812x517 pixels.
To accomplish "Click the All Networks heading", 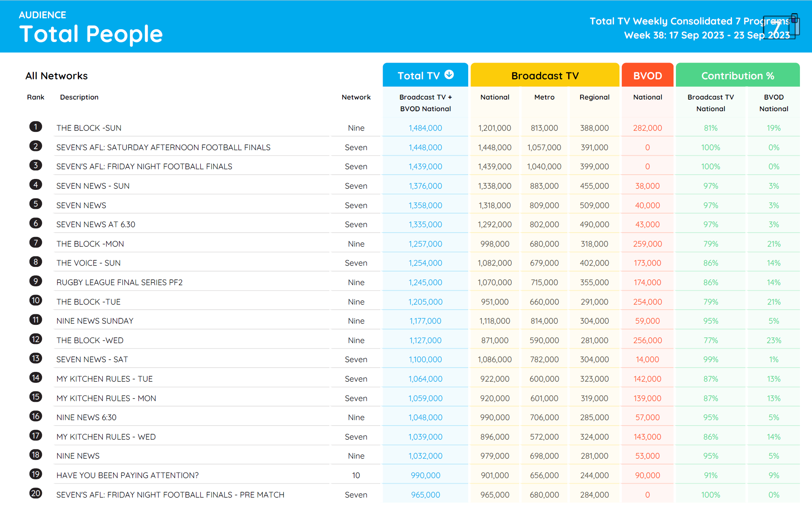I will [x=57, y=76].
